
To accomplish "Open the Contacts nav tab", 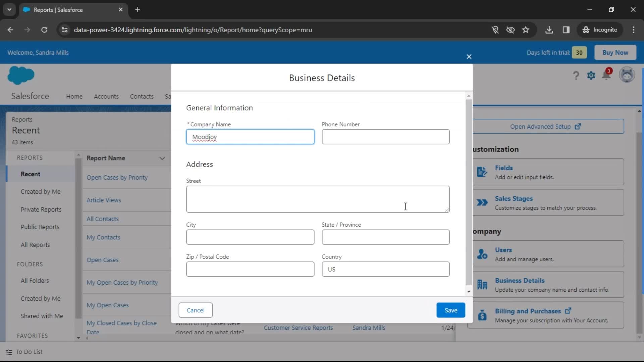I will 142,97.
